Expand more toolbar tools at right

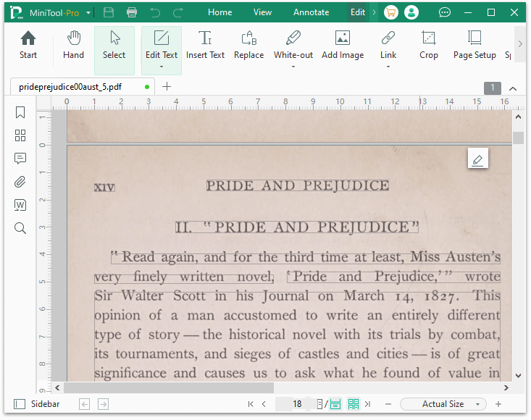point(520,44)
